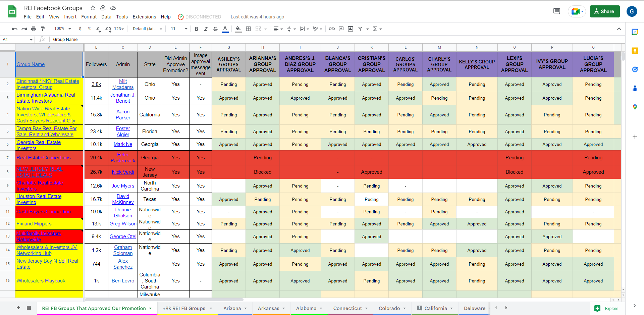
Task: Add a new sheet with plus button
Action: tap(18, 308)
